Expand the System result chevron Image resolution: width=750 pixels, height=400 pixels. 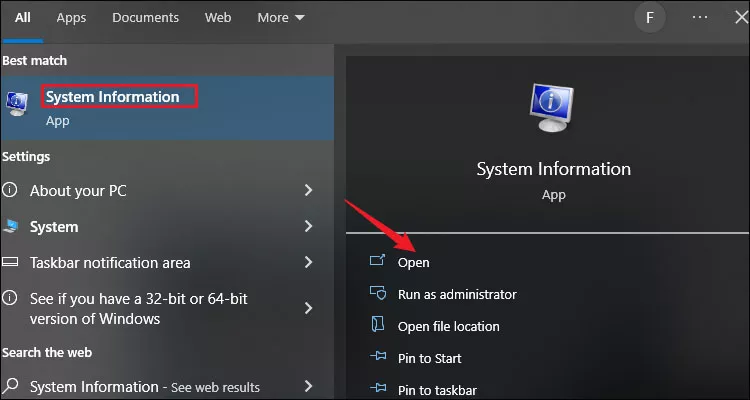click(309, 226)
